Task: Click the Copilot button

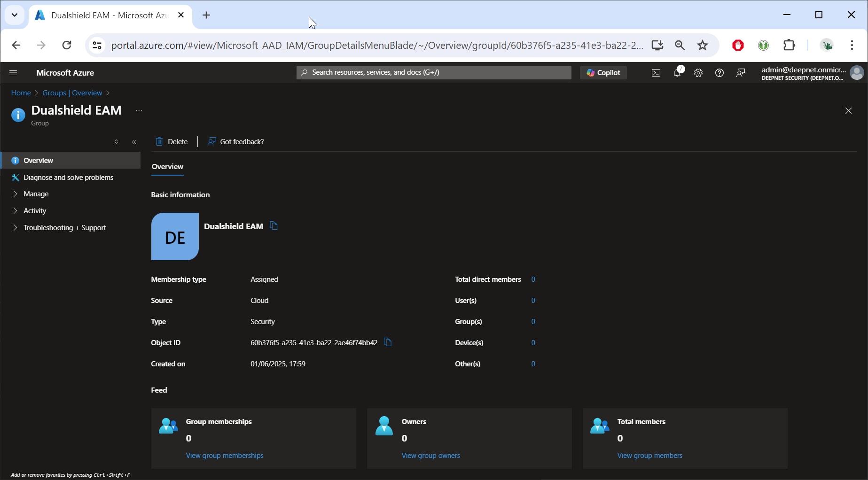Action: [603, 73]
